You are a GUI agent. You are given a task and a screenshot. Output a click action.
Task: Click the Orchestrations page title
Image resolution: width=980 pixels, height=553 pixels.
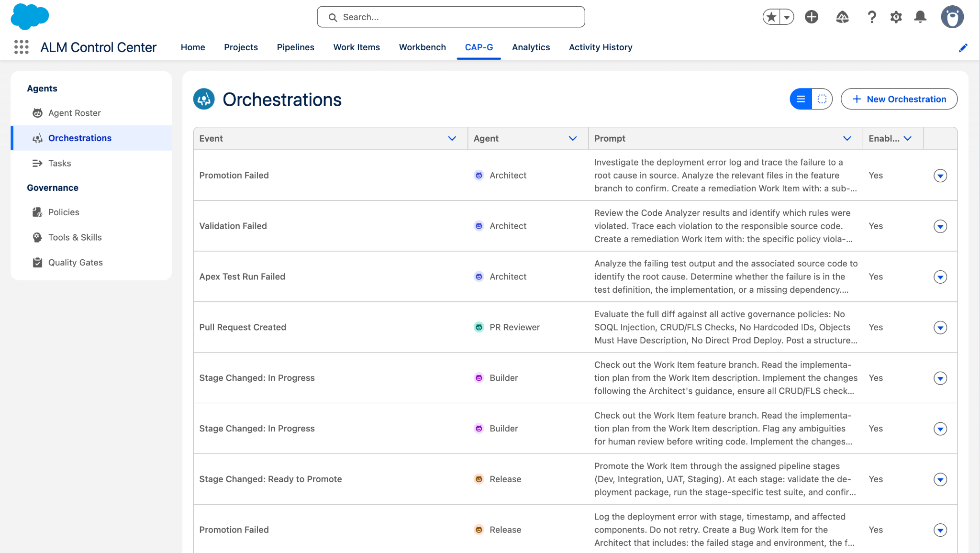pyautogui.click(x=282, y=100)
